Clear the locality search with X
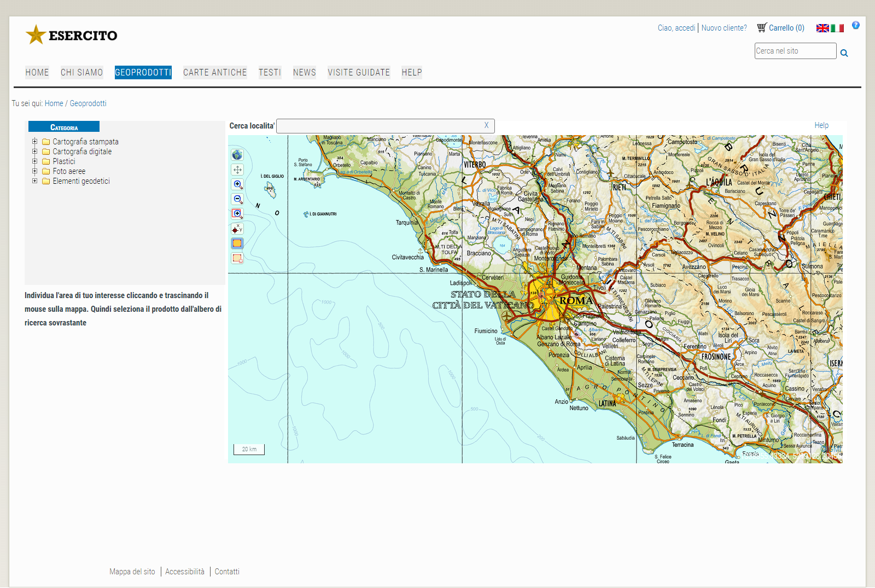This screenshot has width=875, height=588. 486,125
